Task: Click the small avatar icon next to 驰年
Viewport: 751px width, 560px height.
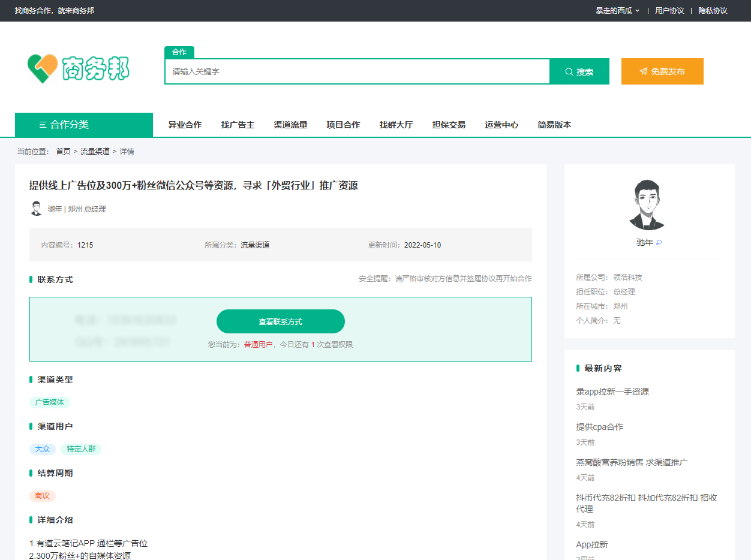Action: pyautogui.click(x=36, y=208)
